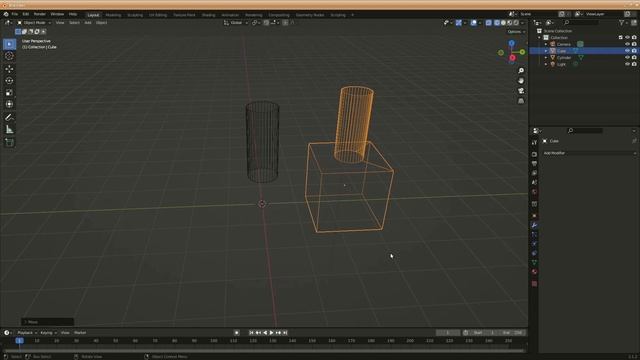Switch to rendered viewport shading
Screen dimensions: 640x360
tap(516, 23)
